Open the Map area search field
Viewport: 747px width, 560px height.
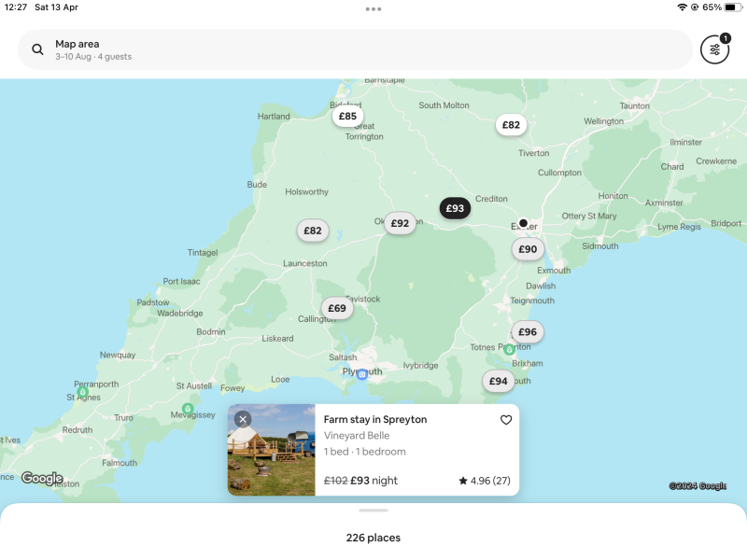pos(355,49)
